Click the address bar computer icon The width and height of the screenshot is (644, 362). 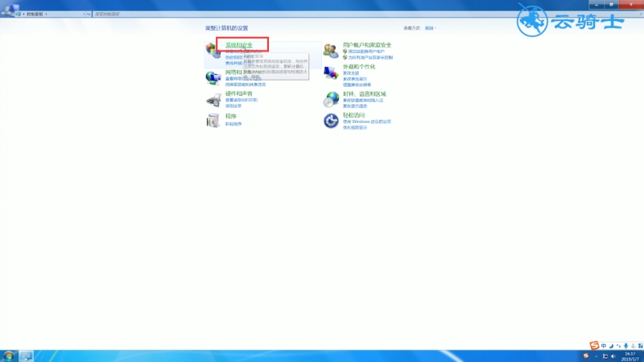[x=18, y=14]
